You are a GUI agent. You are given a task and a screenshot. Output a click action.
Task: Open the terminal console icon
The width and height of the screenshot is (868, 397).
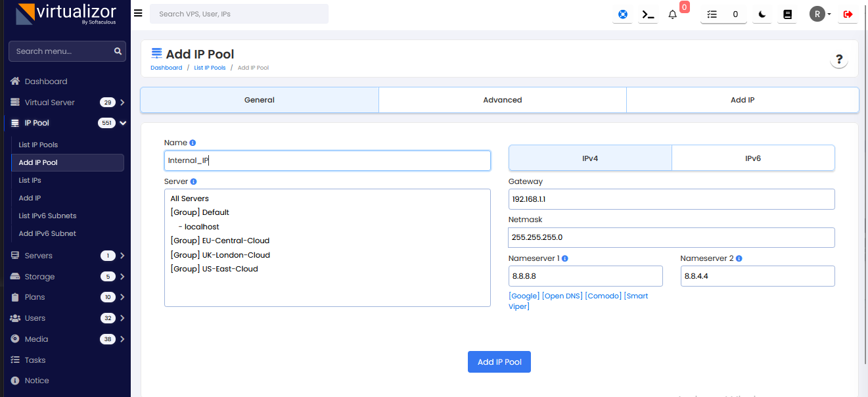648,14
